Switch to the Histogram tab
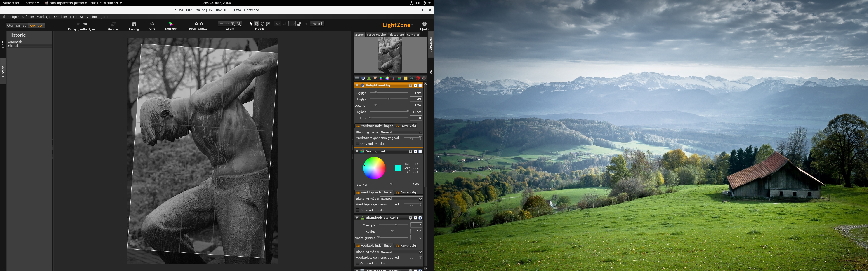This screenshot has width=868, height=271. 396,35
